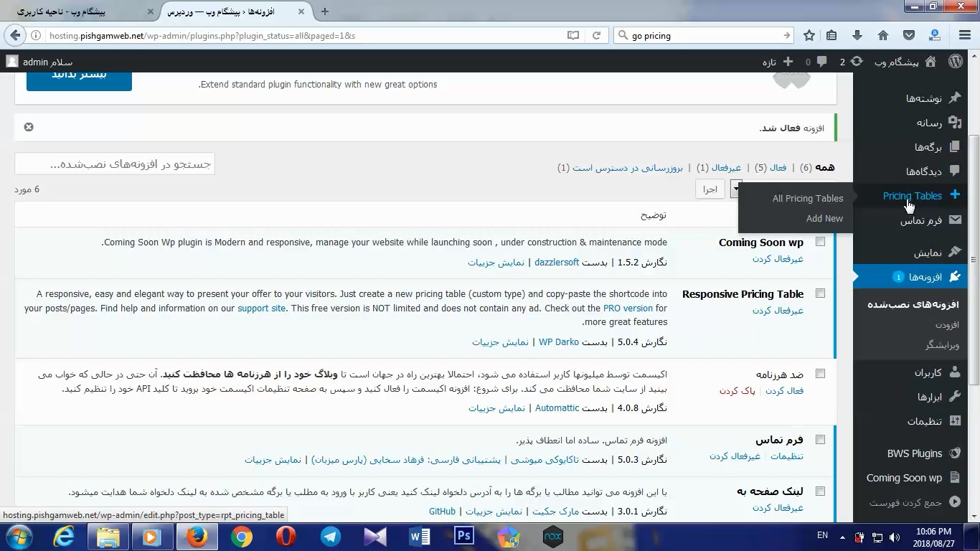Click the settings sliders icon beside تنظیمات
Image resolution: width=980 pixels, height=551 pixels.
coord(955,421)
